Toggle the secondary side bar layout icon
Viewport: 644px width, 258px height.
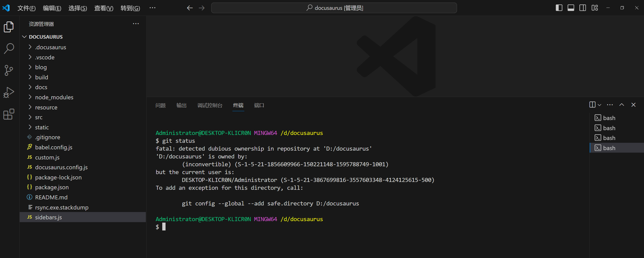tap(583, 8)
